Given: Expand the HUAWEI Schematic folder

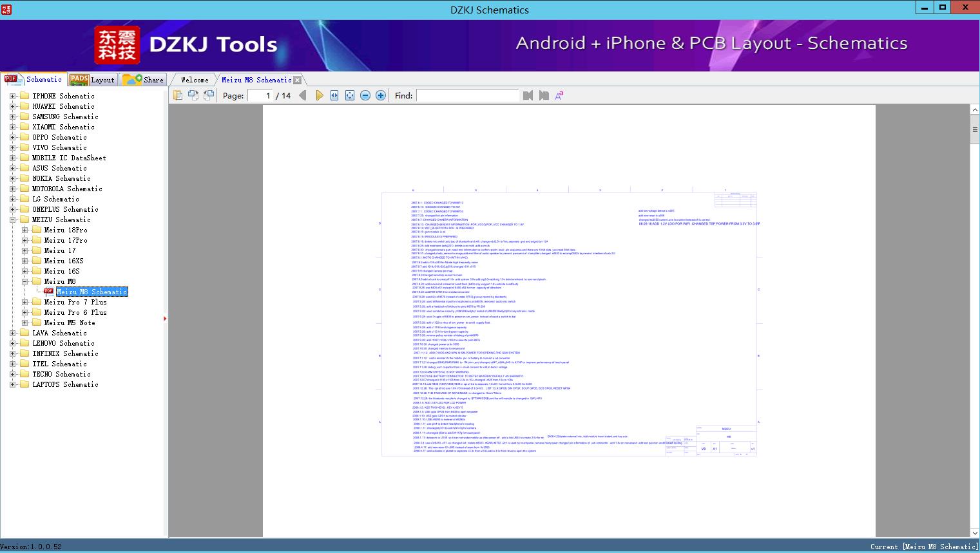Looking at the screenshot, I should (x=12, y=106).
